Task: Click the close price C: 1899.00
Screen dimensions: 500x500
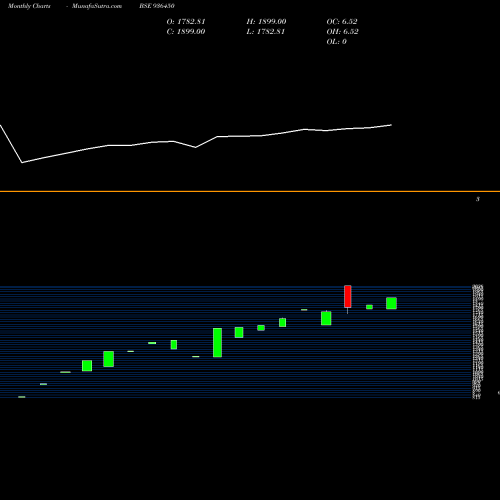Action: pyautogui.click(x=186, y=32)
